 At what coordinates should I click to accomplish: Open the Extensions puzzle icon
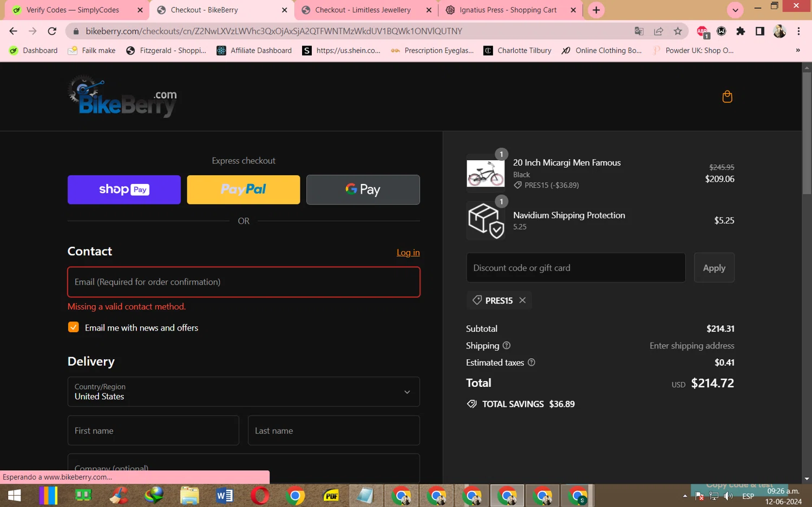(741, 31)
